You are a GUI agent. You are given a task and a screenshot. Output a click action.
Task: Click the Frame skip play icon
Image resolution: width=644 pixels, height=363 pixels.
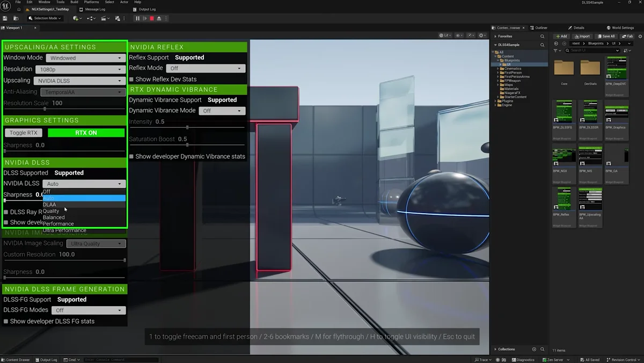point(145,18)
